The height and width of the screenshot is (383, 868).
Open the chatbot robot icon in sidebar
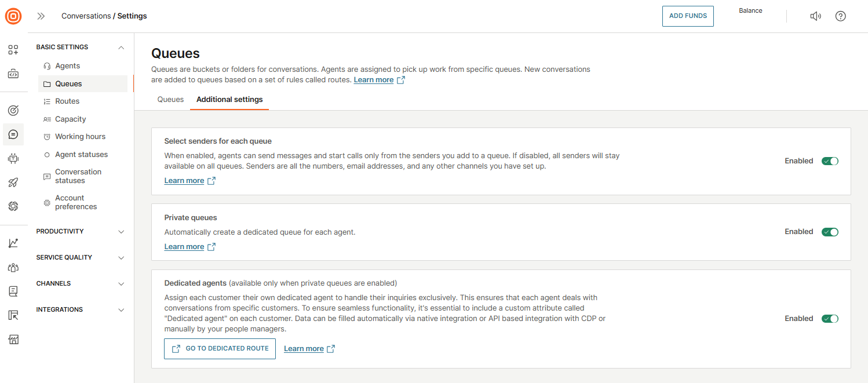tap(13, 158)
